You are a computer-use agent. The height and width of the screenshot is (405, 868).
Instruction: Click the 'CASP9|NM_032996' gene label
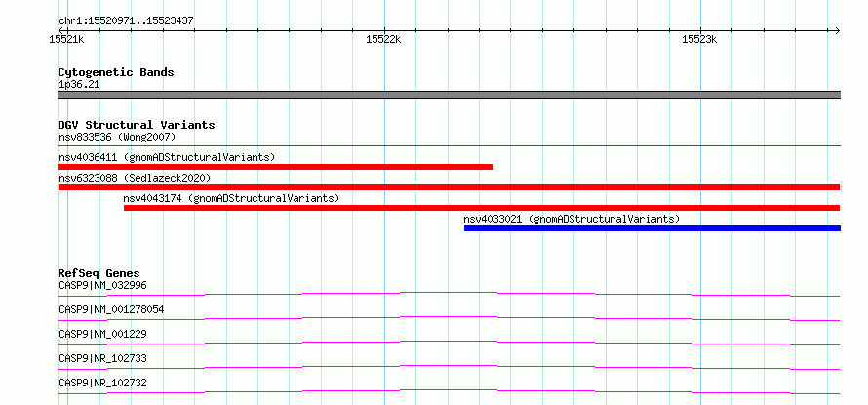coord(102,286)
